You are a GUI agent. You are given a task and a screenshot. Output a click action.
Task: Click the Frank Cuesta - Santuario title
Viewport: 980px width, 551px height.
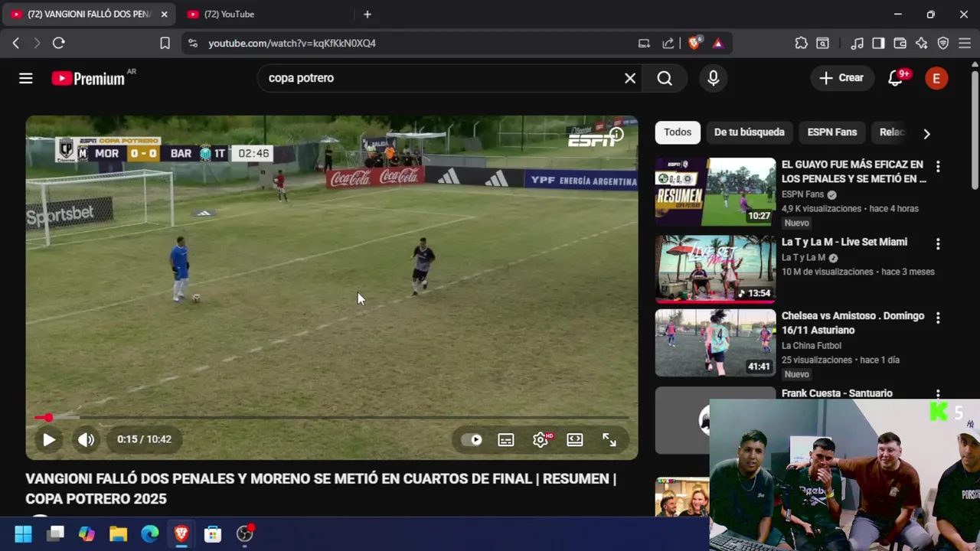pyautogui.click(x=837, y=393)
